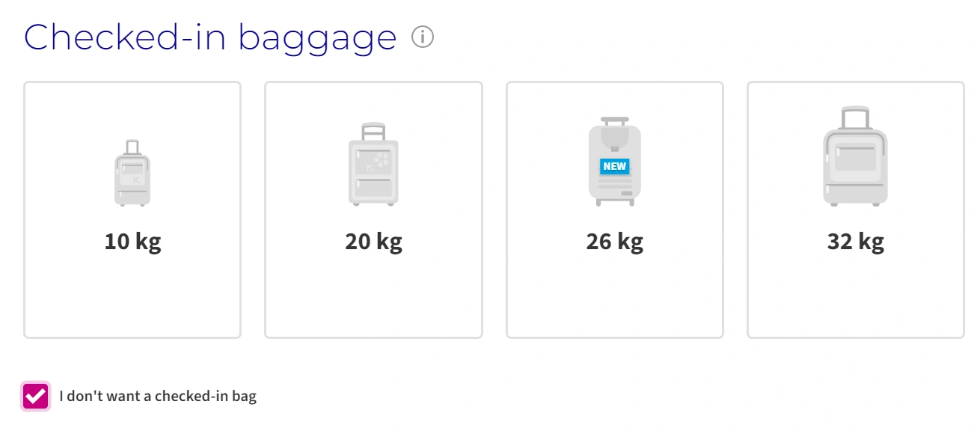980x431 pixels.
Task: Pick the 26 kg suitcase illustration
Action: (615, 161)
